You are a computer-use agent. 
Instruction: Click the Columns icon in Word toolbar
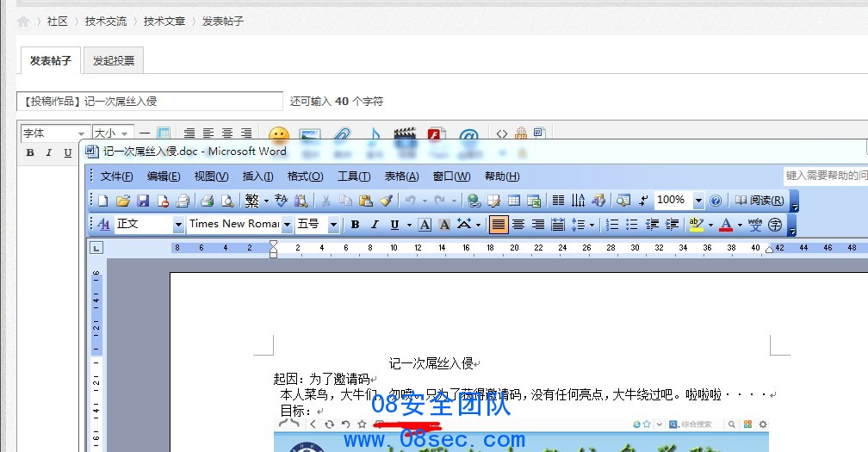coord(559,201)
